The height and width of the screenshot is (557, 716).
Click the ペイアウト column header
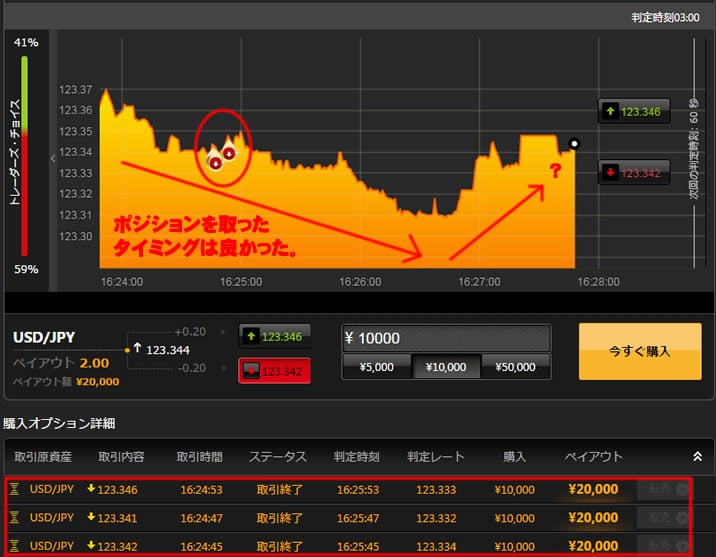593,457
